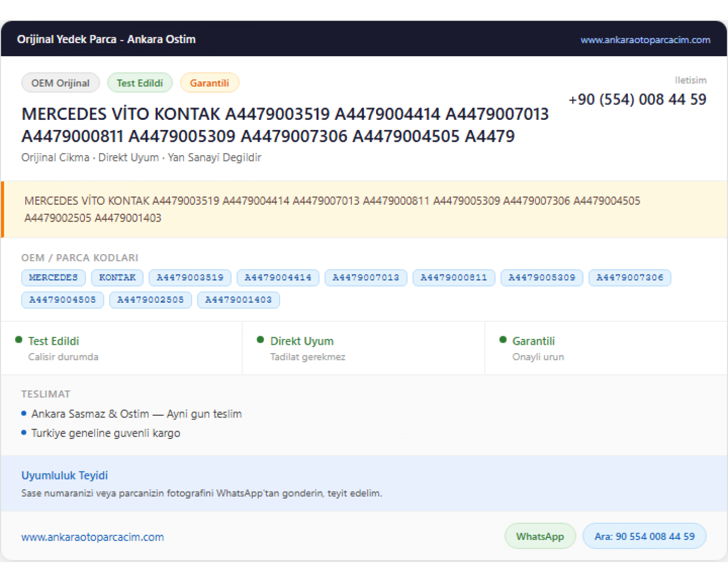
Task: Select the Test Edildi green badge
Action: point(140,83)
